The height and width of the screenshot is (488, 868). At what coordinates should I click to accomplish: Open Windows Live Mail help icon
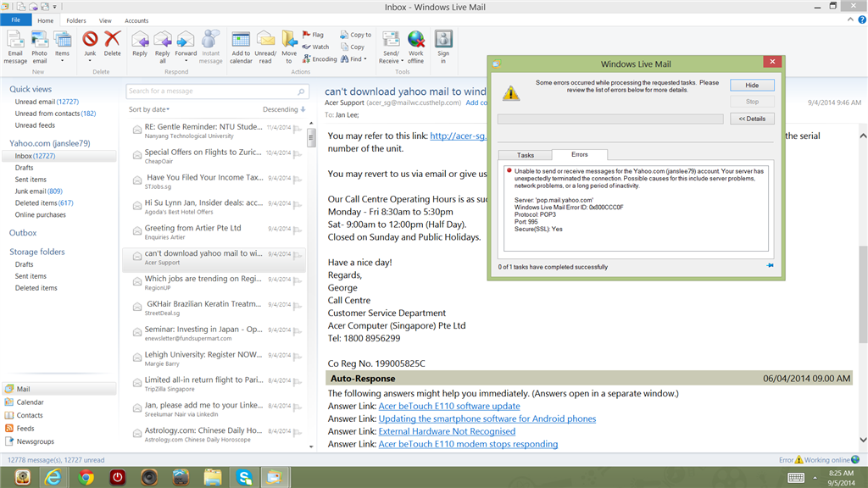pos(862,20)
